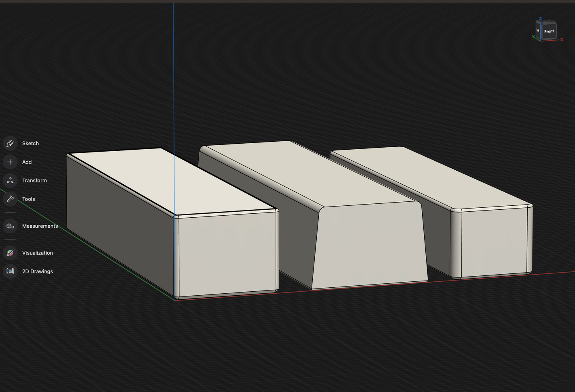The width and height of the screenshot is (575, 392).
Task: Click the "Transform" text label
Action: click(x=35, y=181)
